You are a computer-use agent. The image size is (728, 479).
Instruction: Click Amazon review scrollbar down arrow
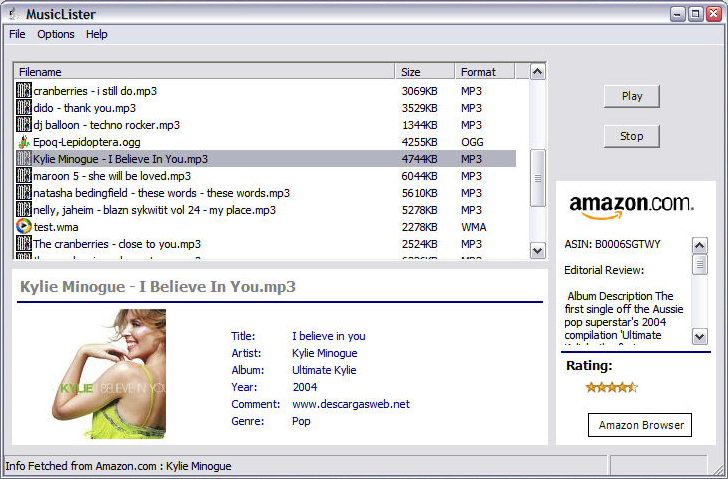(x=700, y=336)
